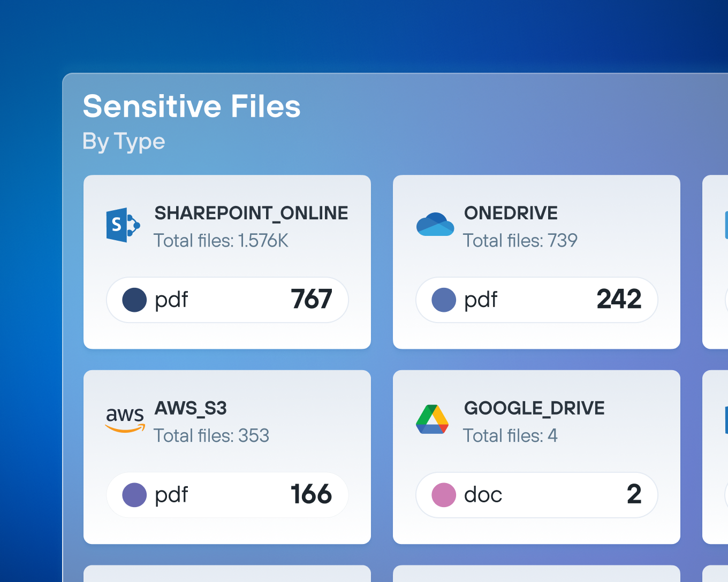The image size is (728, 582).
Task: Click the Sensitive Files heading
Action: click(192, 106)
